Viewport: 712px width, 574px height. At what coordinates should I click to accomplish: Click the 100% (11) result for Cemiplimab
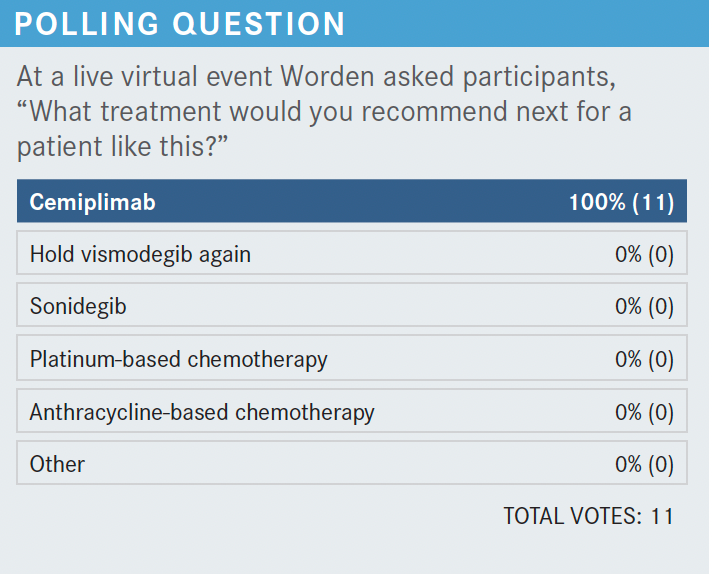coord(621,203)
